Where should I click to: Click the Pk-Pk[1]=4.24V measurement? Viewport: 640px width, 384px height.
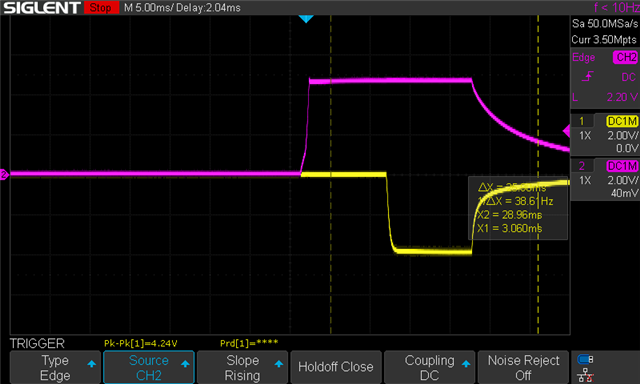[x=140, y=343]
